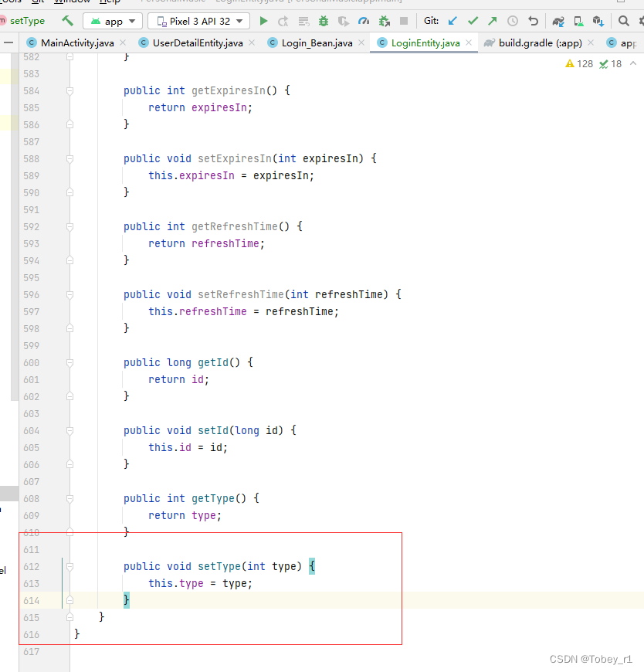Place cursor on getRefreshTime method name
Viewport: 644px width, 672px height.
click(x=235, y=227)
